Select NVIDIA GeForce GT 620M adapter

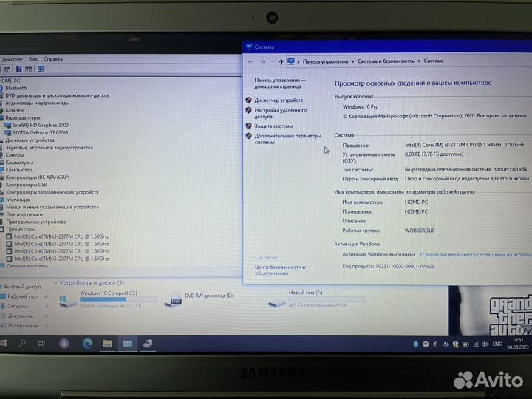click(x=41, y=133)
